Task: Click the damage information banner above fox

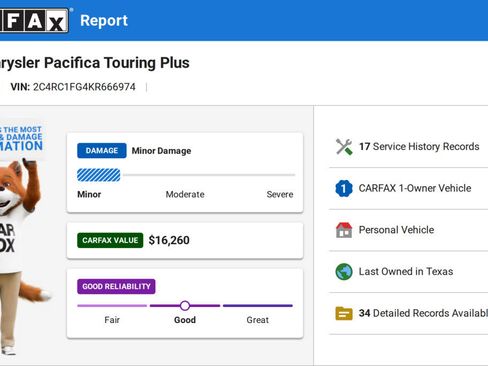Action: tap(21, 139)
